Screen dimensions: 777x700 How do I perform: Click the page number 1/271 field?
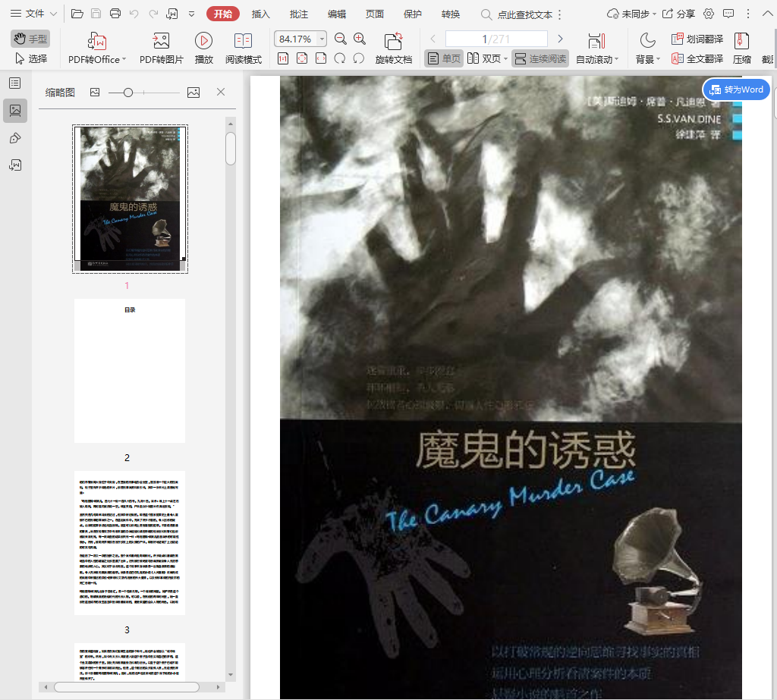pyautogui.click(x=496, y=39)
